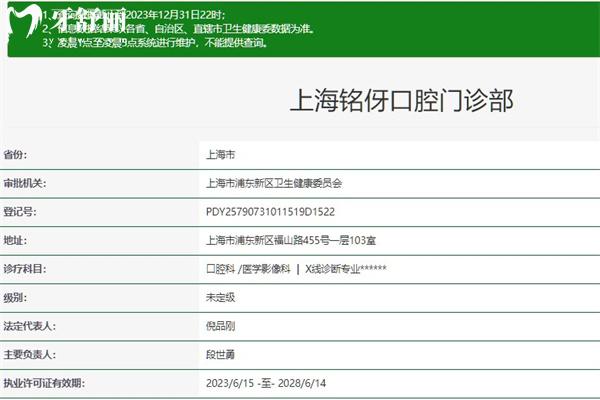Viewport: 600px width, 400px height.
Task: Select 上海市浦东新区卫生健康委员会 text
Action: pos(274,183)
